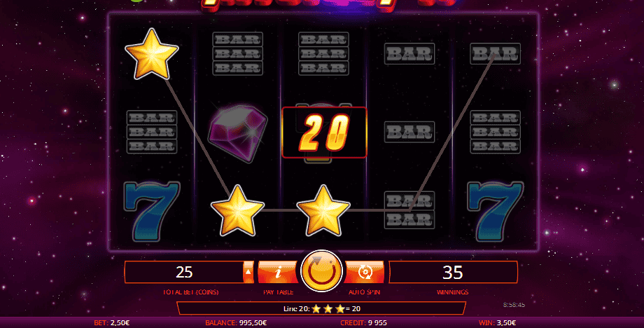Click the Line 20 win summary bar

click(321, 308)
